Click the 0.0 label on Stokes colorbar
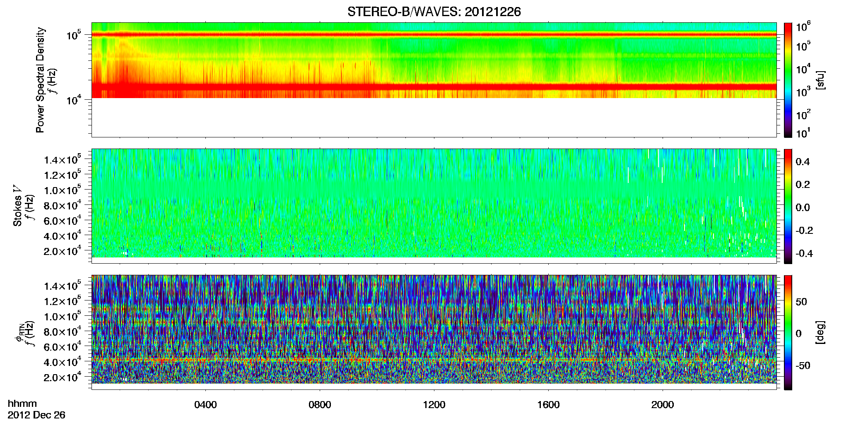Screen dimensions: 868x447 point(803,208)
